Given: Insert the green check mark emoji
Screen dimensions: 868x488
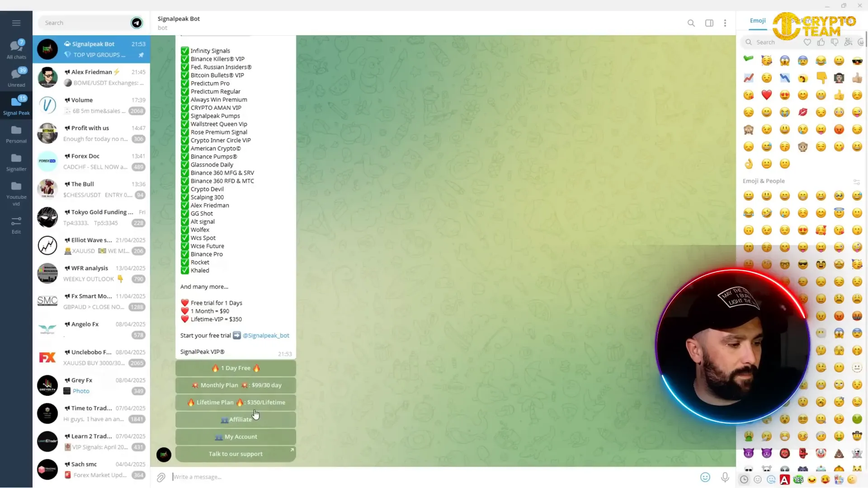Looking at the screenshot, I should point(749,59).
